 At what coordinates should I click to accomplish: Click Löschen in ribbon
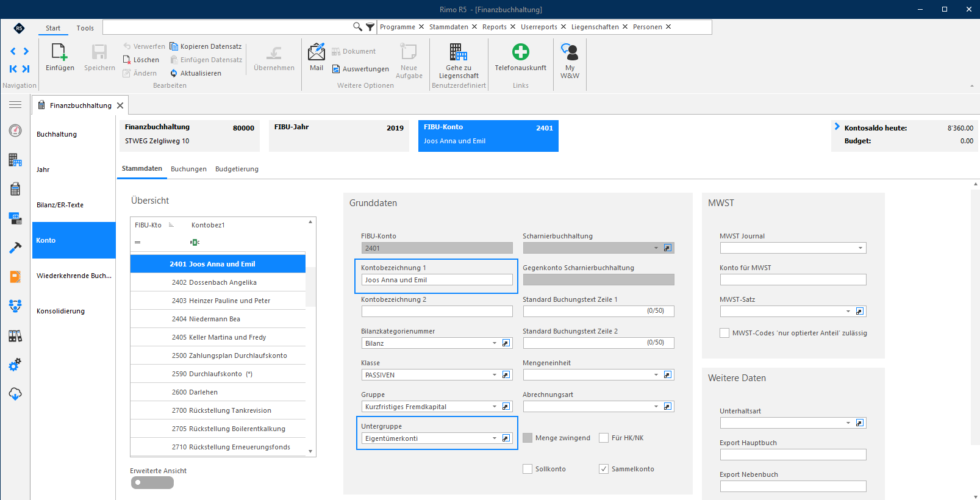pos(141,60)
